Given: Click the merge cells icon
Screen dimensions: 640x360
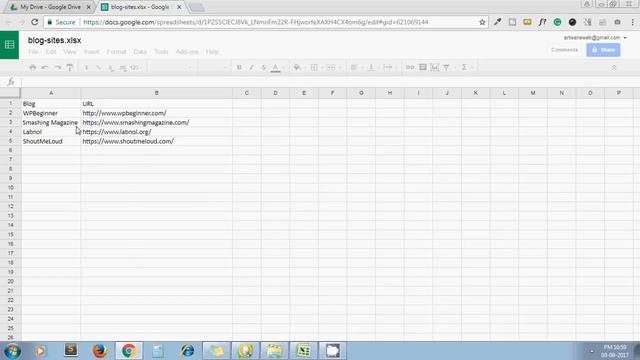Looking at the screenshot, I should coord(331,67).
